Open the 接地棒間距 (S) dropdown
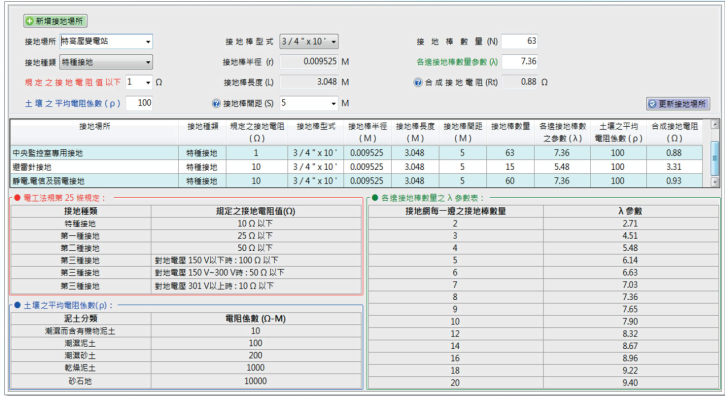Viewport: 725px width, 396px height. point(334,103)
